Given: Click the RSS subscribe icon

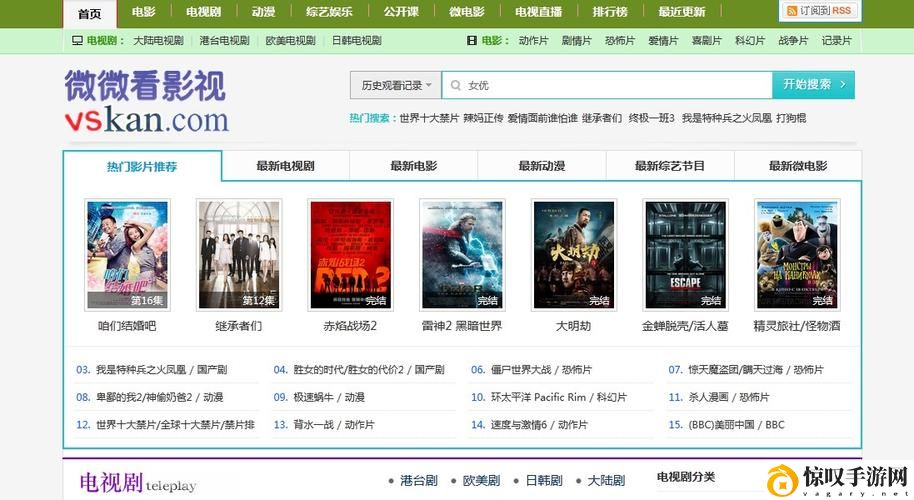Looking at the screenshot, I should 792,11.
